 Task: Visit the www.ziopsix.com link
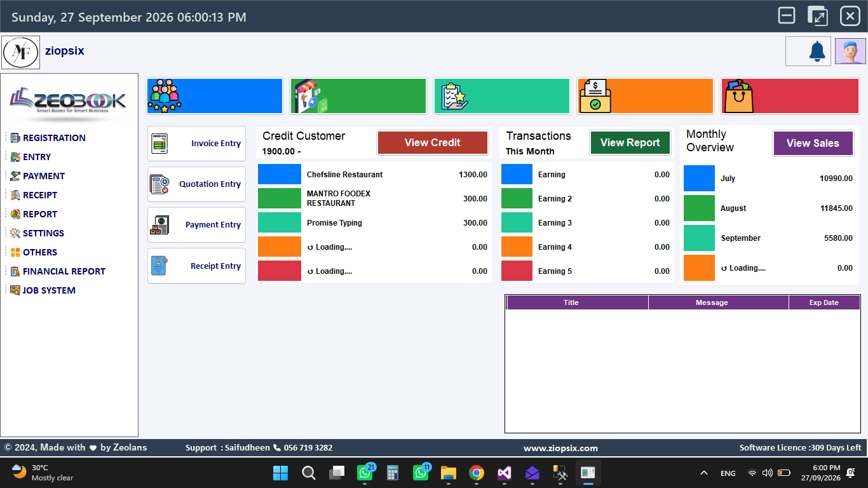[x=560, y=448]
